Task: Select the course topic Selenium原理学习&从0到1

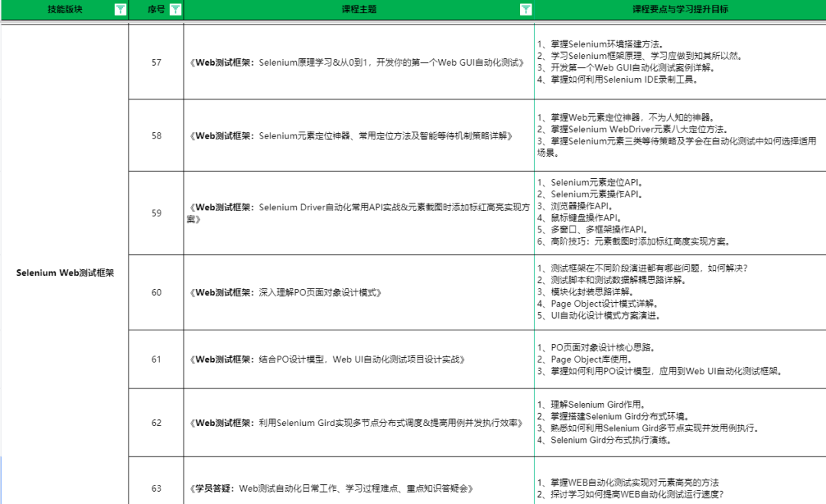Action: pyautogui.click(x=359, y=62)
